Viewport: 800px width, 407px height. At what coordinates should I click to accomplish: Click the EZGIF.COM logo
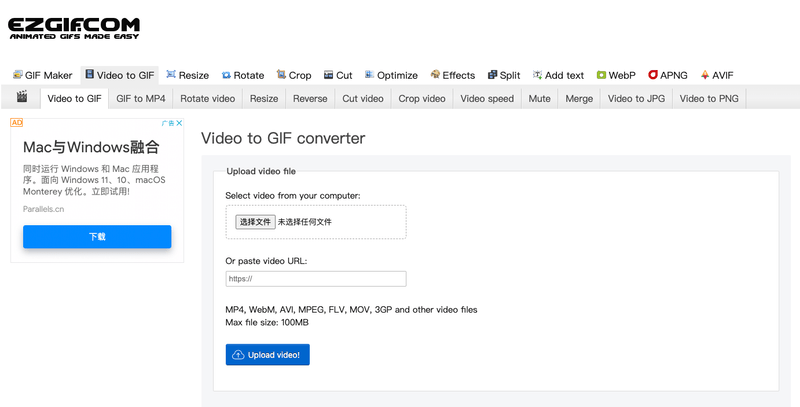click(73, 28)
